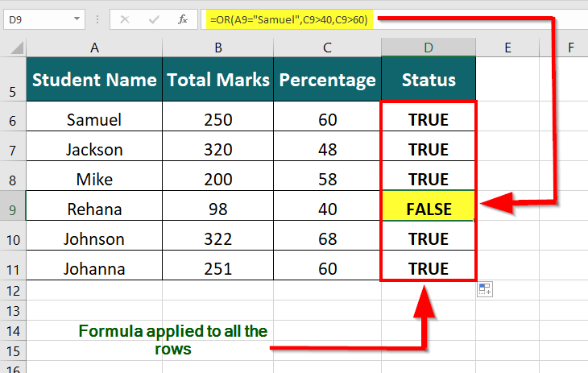Select row 10 header
This screenshot has height=373, width=588.
[13, 236]
